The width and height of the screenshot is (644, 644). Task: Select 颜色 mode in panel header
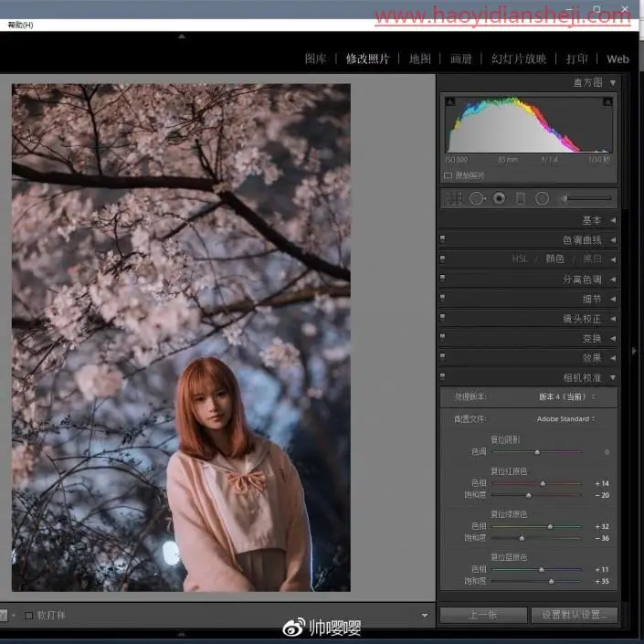[554, 259]
